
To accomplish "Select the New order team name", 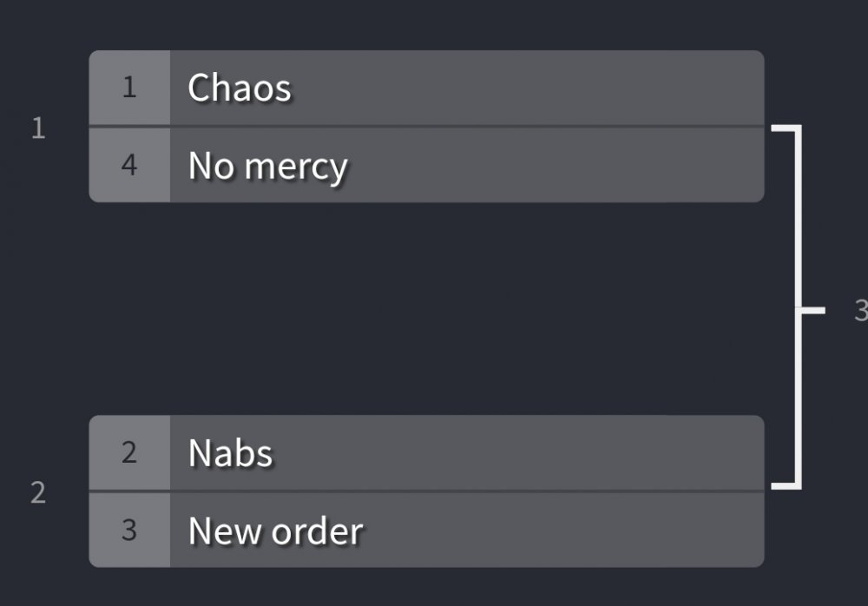I will click(275, 530).
